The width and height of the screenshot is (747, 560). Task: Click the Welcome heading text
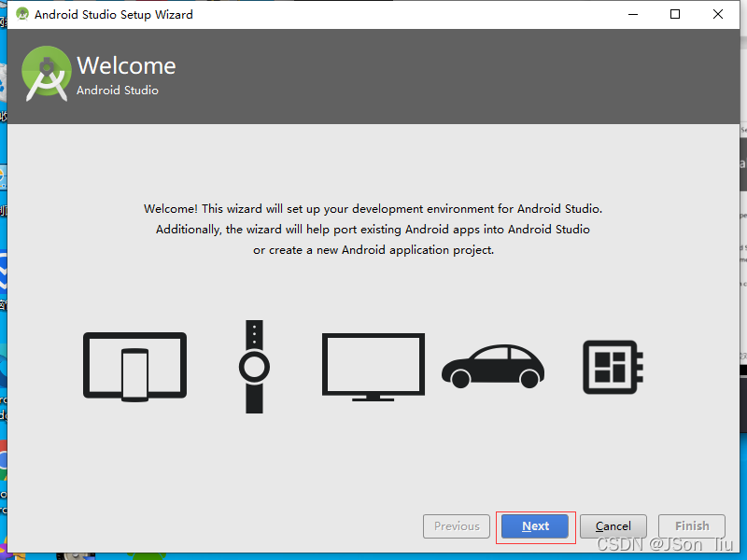pyautogui.click(x=126, y=65)
